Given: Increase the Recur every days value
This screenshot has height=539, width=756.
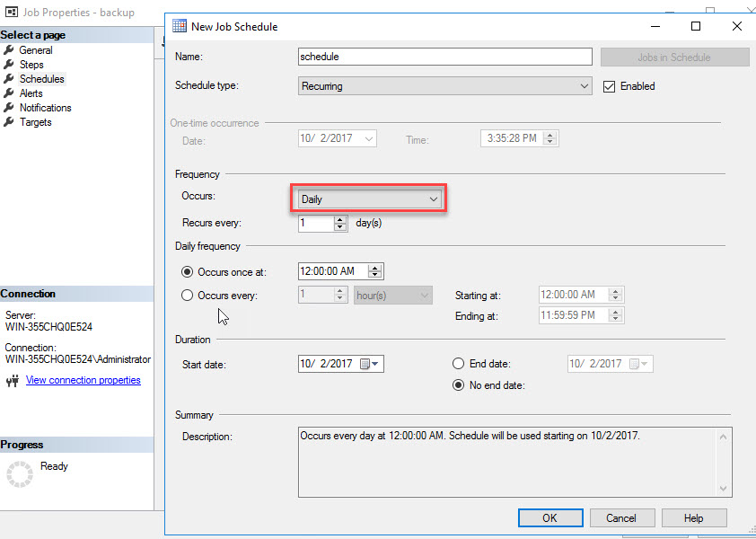Looking at the screenshot, I should point(340,219).
